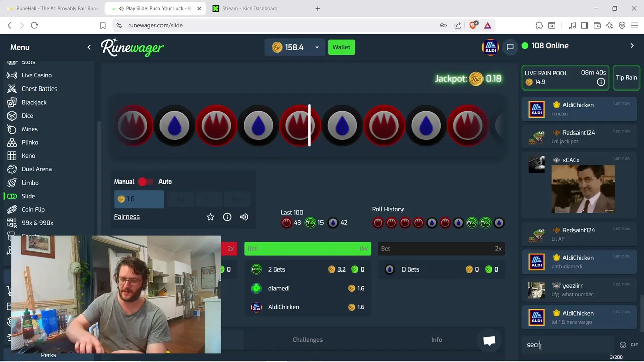Switch to Challenges tab

307,340
